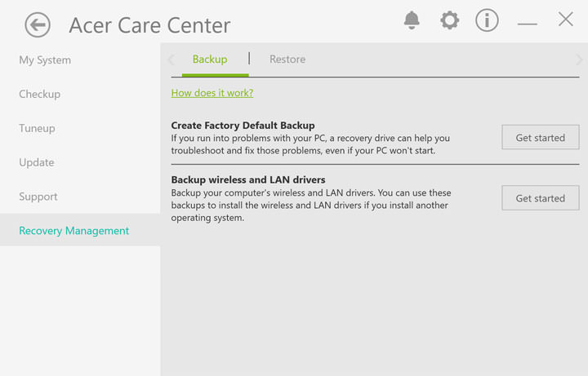Select Recovery Management sidebar item
588x376 pixels.
[x=74, y=232]
